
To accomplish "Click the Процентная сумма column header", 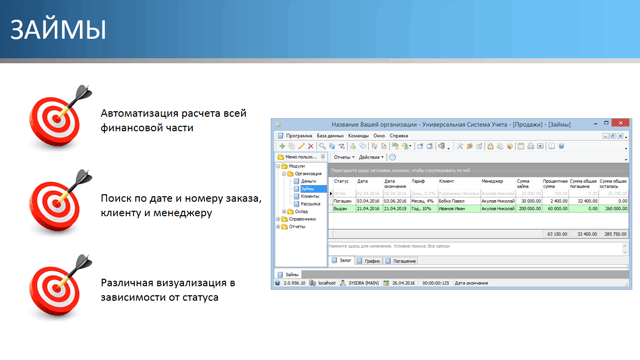I will [x=555, y=183].
